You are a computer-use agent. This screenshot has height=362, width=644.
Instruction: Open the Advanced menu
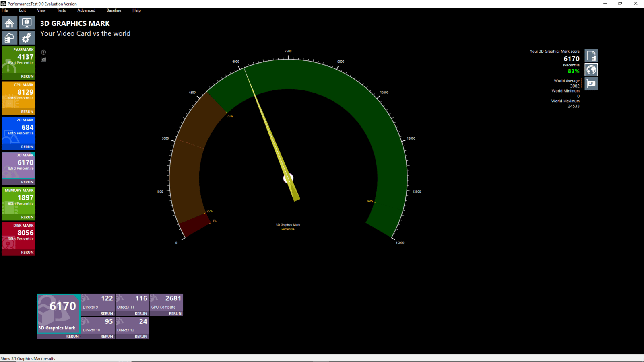click(86, 10)
